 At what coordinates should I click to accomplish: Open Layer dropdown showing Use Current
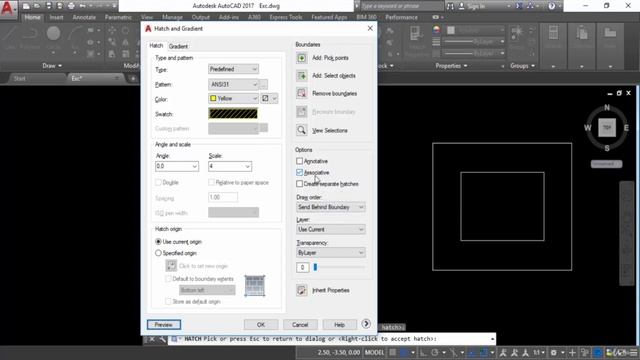pyautogui.click(x=331, y=229)
